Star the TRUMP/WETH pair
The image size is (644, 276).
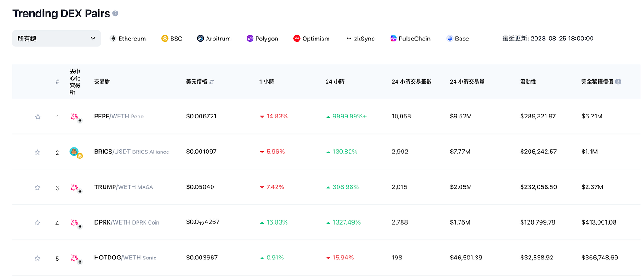[x=37, y=187]
